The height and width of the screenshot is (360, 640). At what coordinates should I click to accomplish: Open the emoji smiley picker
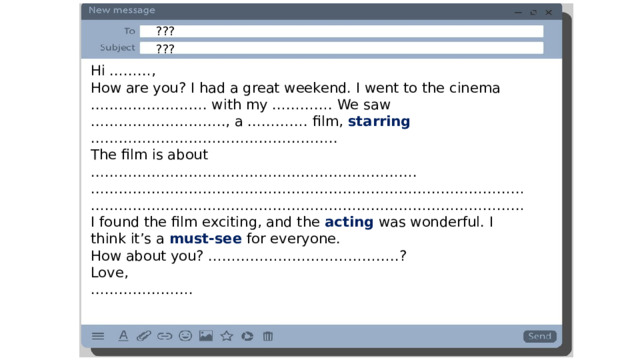[185, 336]
